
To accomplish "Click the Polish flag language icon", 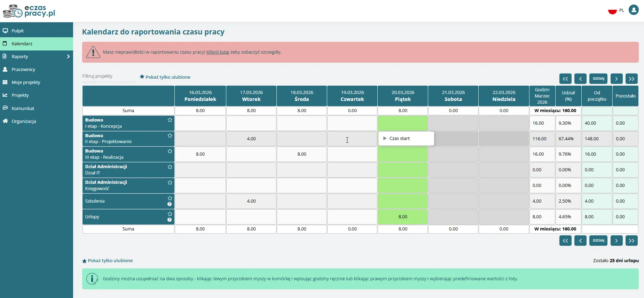I will tap(612, 10).
